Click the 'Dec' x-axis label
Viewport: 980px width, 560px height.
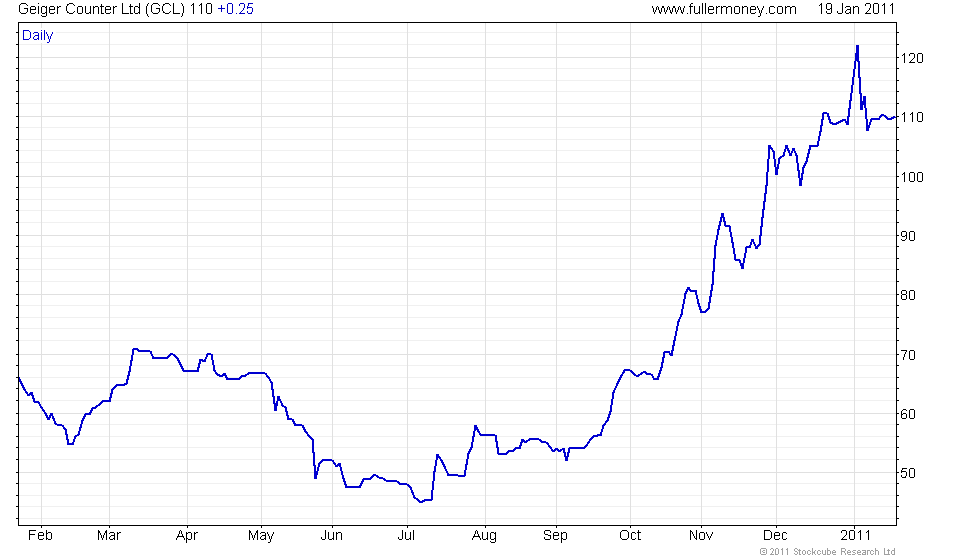[775, 536]
